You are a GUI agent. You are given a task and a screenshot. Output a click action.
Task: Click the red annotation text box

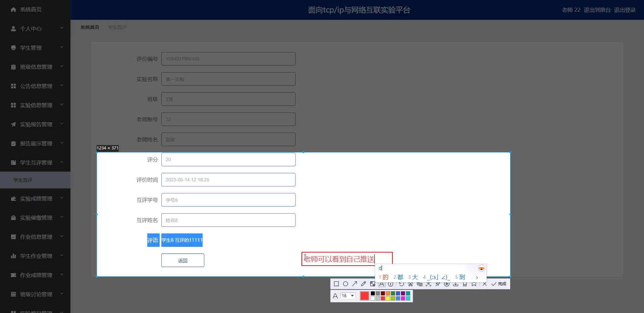click(x=347, y=259)
